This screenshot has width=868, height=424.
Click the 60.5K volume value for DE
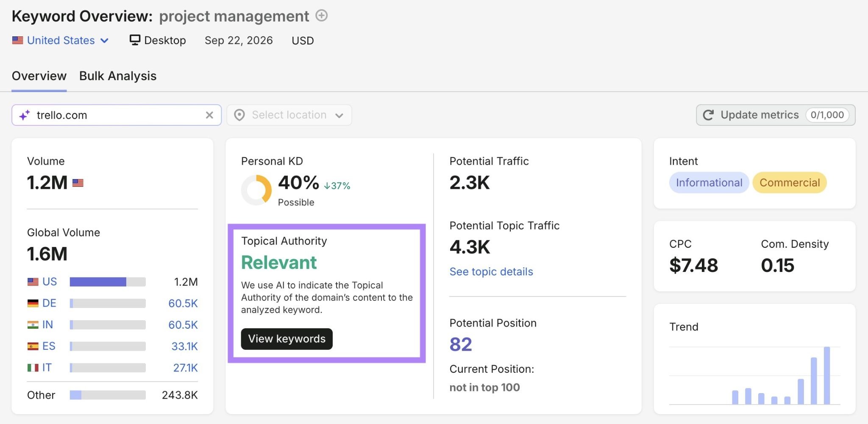(183, 303)
